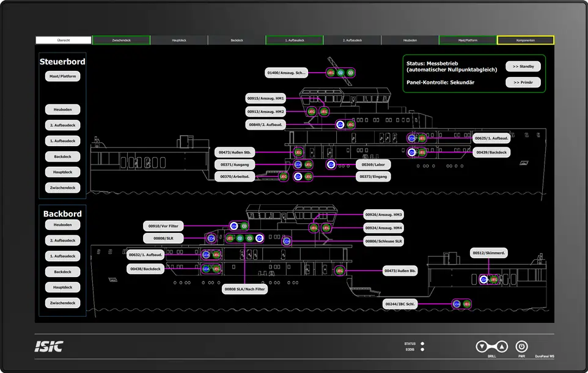Select the blue GDA sensor next to 00369/Labor
Viewport: 588px width, 373px height.
[331, 164]
